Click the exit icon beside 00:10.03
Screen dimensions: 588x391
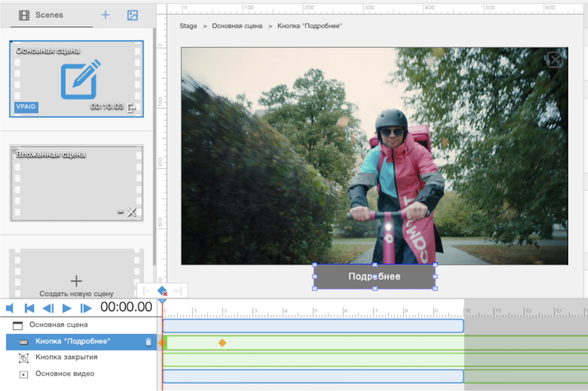pyautogui.click(x=132, y=107)
